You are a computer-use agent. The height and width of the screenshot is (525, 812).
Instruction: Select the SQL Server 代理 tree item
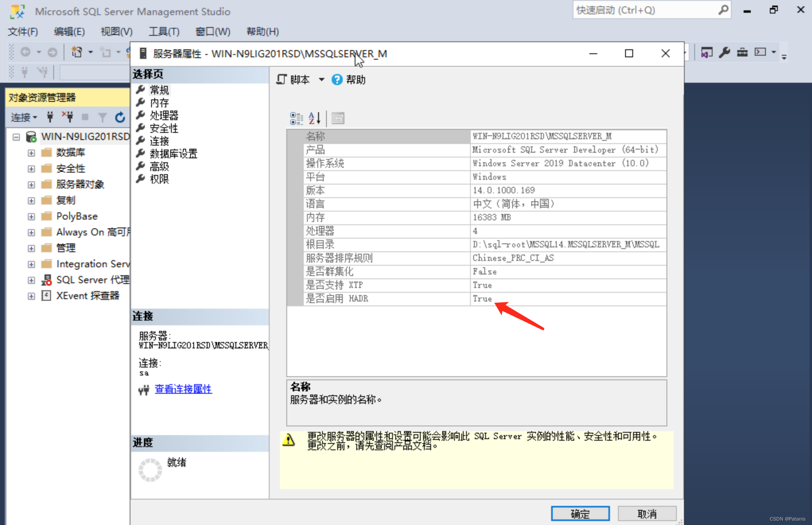[93, 280]
